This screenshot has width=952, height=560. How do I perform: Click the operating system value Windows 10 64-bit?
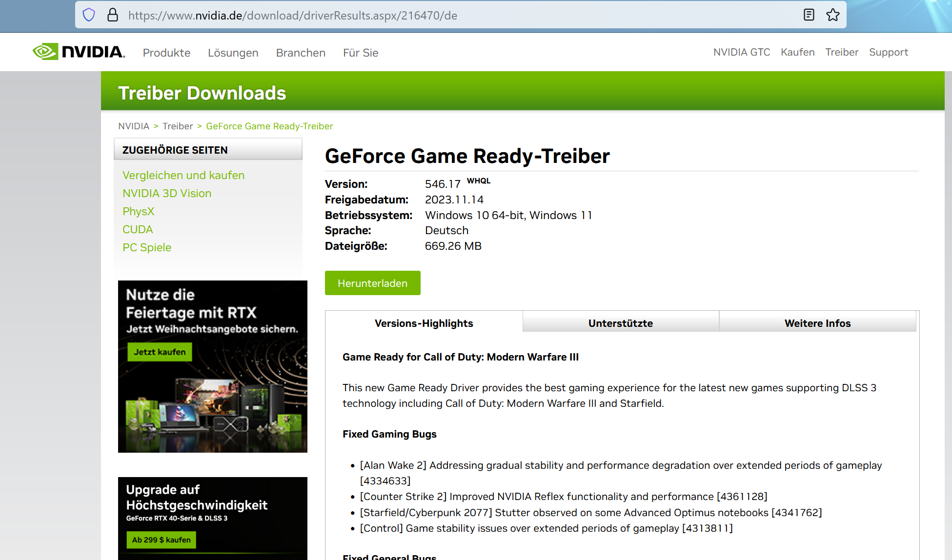[508, 215]
